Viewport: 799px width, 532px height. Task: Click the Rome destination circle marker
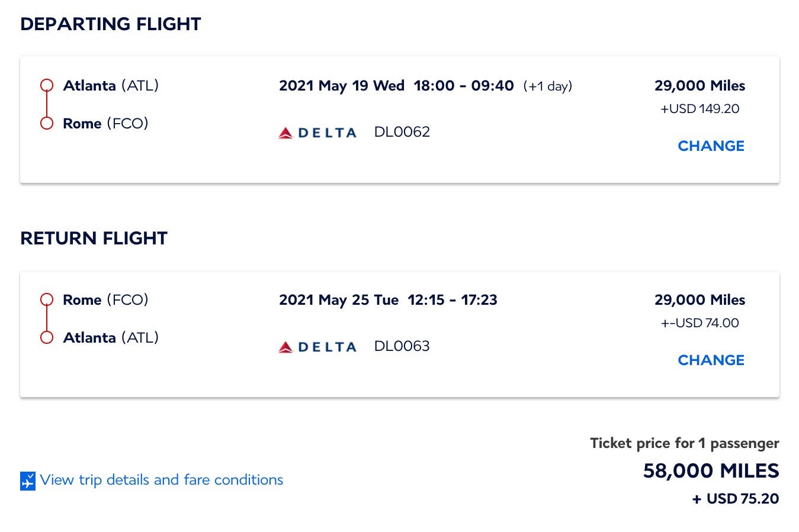47,123
